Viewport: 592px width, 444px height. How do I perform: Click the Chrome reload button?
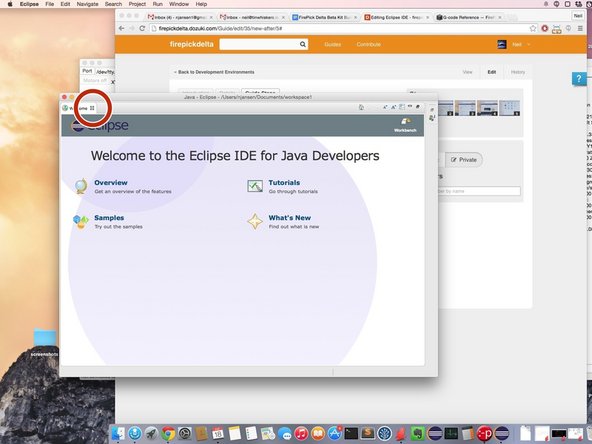[142, 28]
